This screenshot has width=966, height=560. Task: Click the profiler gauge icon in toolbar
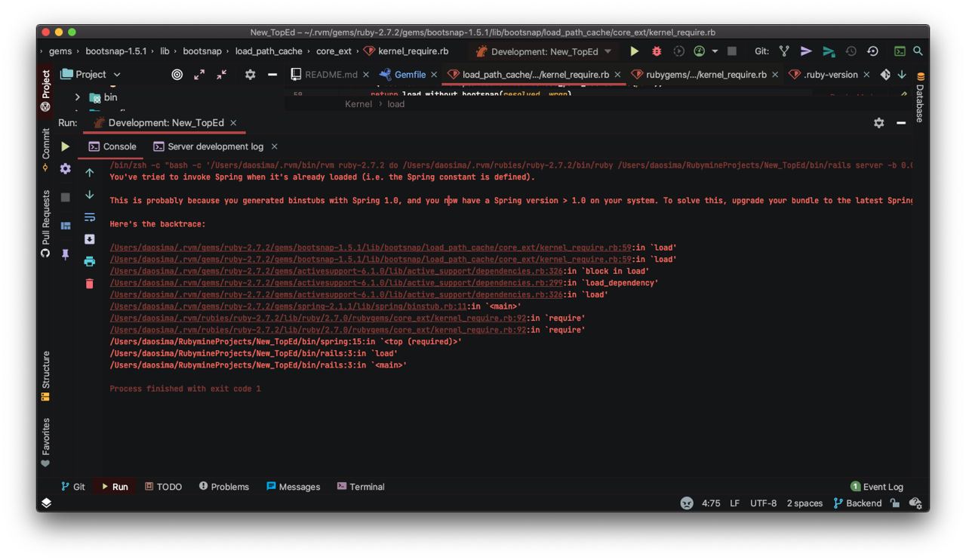click(x=700, y=51)
